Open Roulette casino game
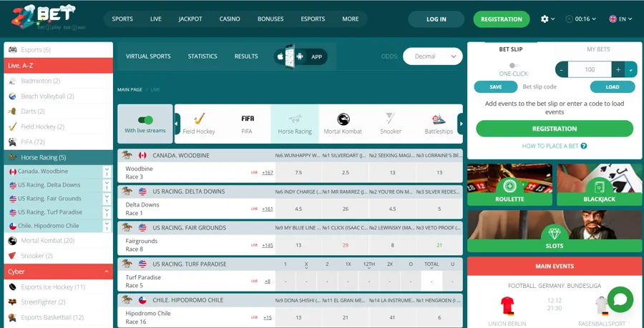 tap(509, 184)
